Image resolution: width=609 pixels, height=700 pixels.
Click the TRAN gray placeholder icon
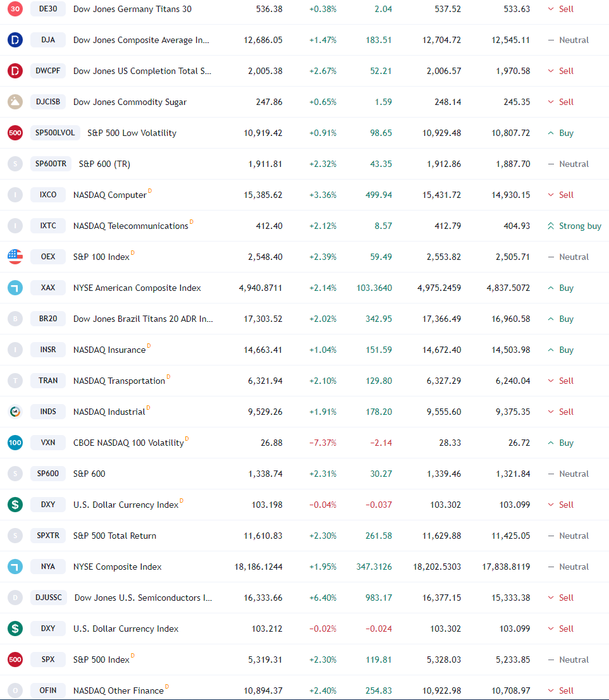(x=15, y=381)
